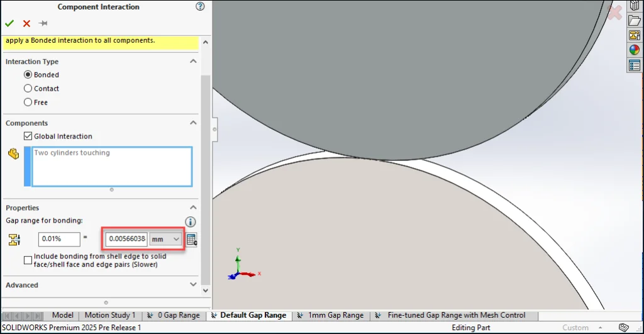The height and width of the screenshot is (334, 644).
Task: Expand the Advanced section
Action: coord(193,284)
